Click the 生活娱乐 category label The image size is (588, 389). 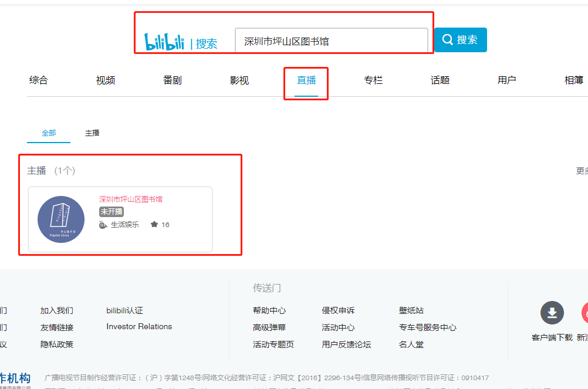coord(125,225)
